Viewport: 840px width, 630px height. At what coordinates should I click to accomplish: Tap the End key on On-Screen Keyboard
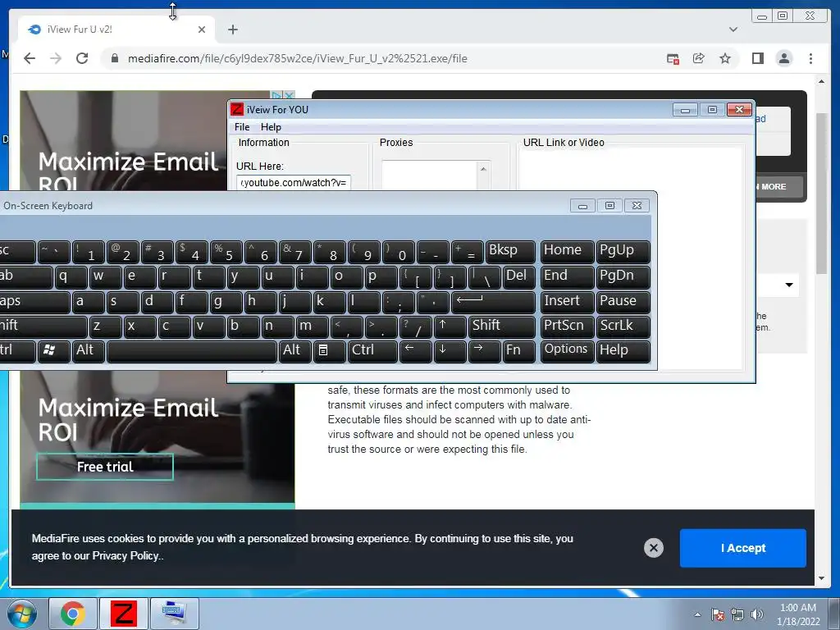[568, 276]
